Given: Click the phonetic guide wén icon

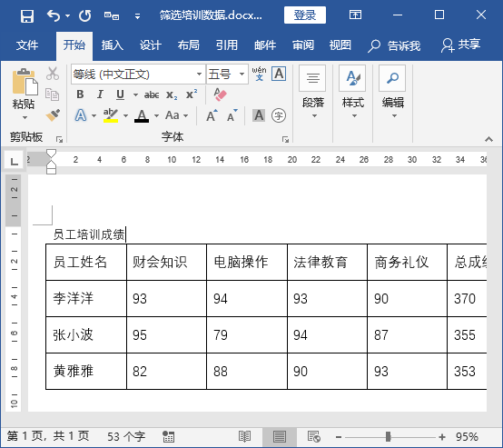Looking at the screenshot, I should point(259,75).
